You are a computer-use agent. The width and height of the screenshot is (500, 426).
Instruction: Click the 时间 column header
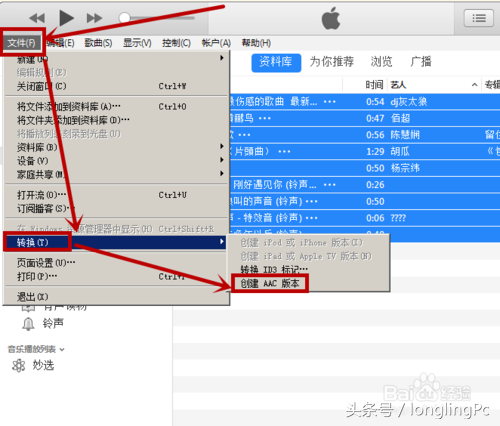(374, 85)
